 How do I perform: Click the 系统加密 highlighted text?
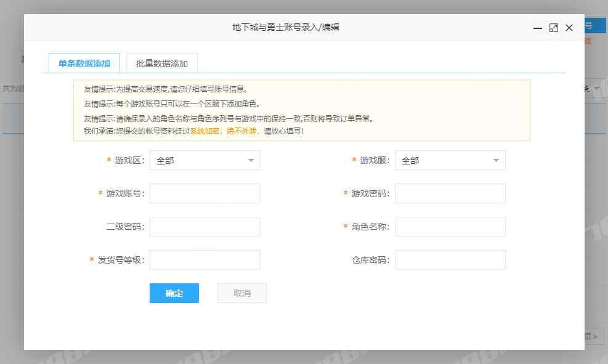click(205, 131)
